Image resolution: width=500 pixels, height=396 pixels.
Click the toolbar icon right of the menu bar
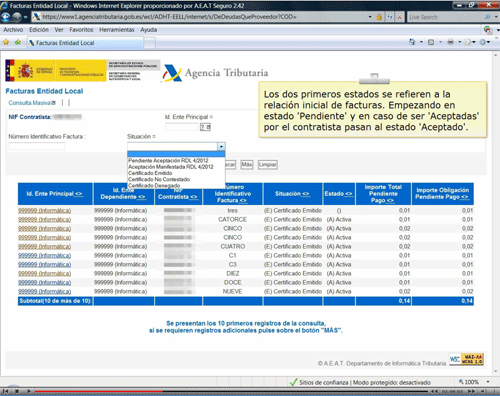point(488,30)
